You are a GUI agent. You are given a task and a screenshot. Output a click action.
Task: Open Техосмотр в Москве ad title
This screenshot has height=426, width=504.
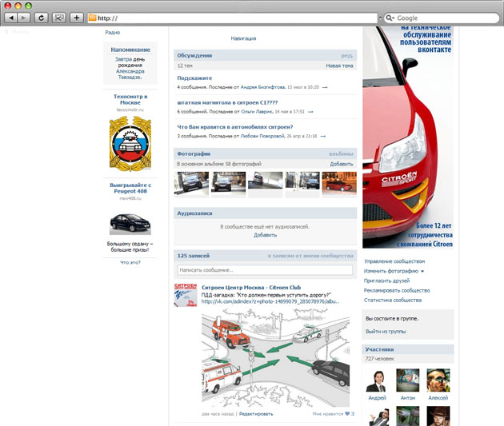(130, 100)
